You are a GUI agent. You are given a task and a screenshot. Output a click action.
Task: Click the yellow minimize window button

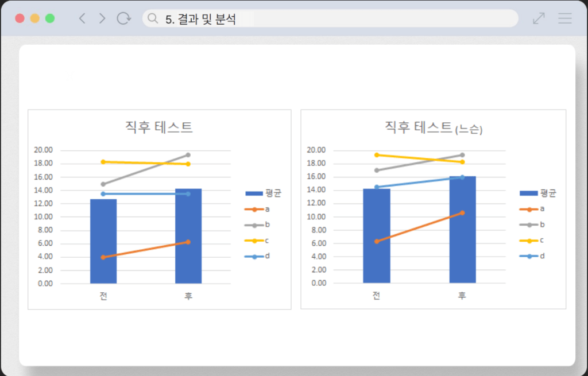point(34,18)
